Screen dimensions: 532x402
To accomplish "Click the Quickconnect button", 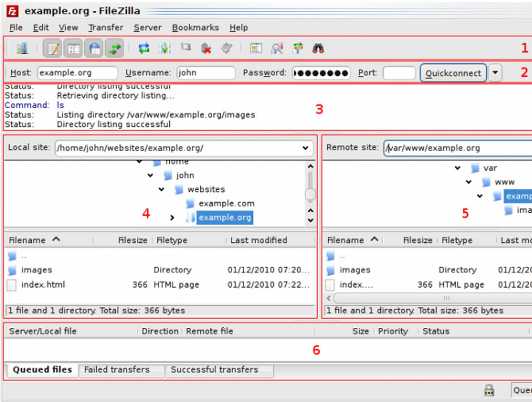I will pyautogui.click(x=453, y=73).
